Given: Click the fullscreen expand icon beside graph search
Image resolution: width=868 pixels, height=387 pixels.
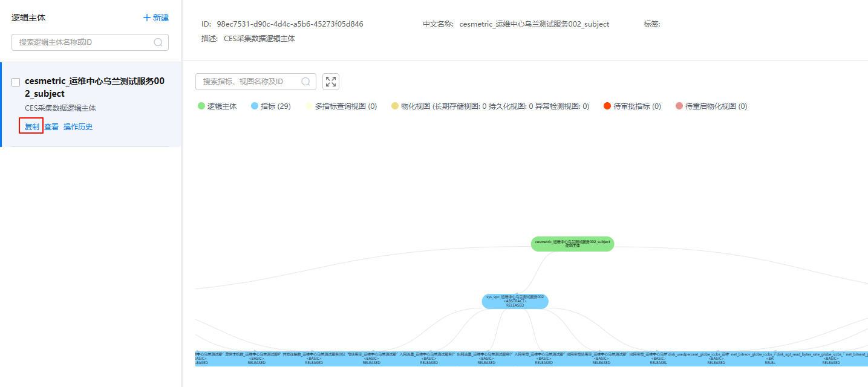Looking at the screenshot, I should [331, 82].
